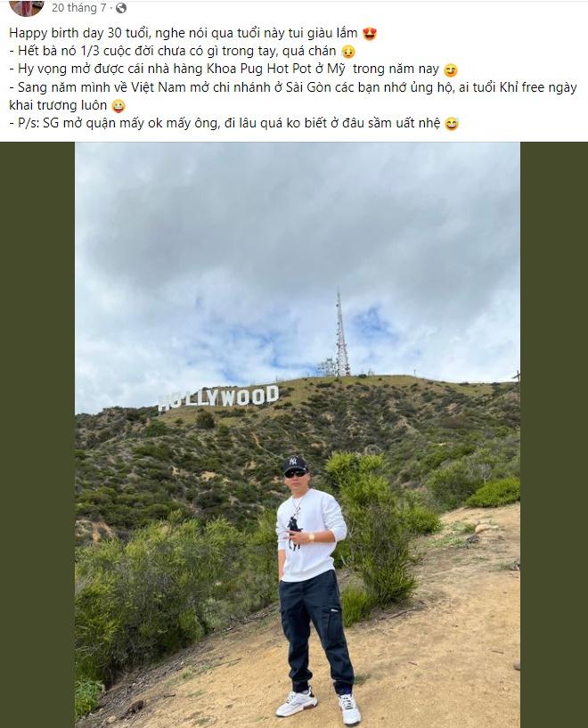
Task: Click the heart-eyes emoji after "giàu lắm"
Action: (x=370, y=34)
